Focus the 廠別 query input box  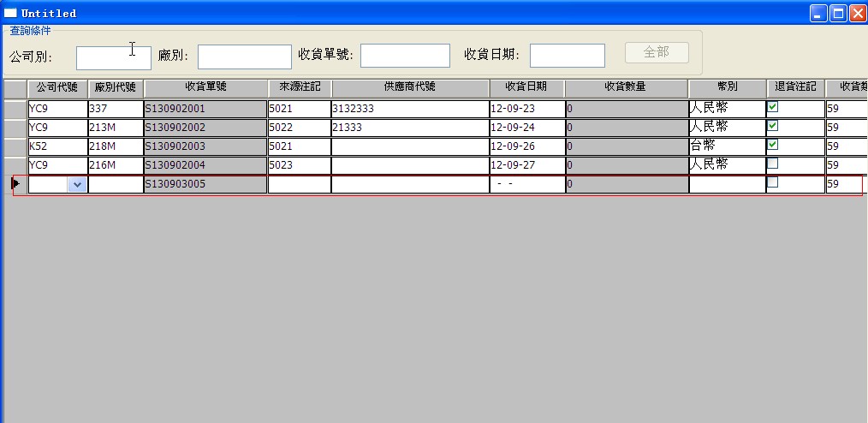tap(244, 57)
